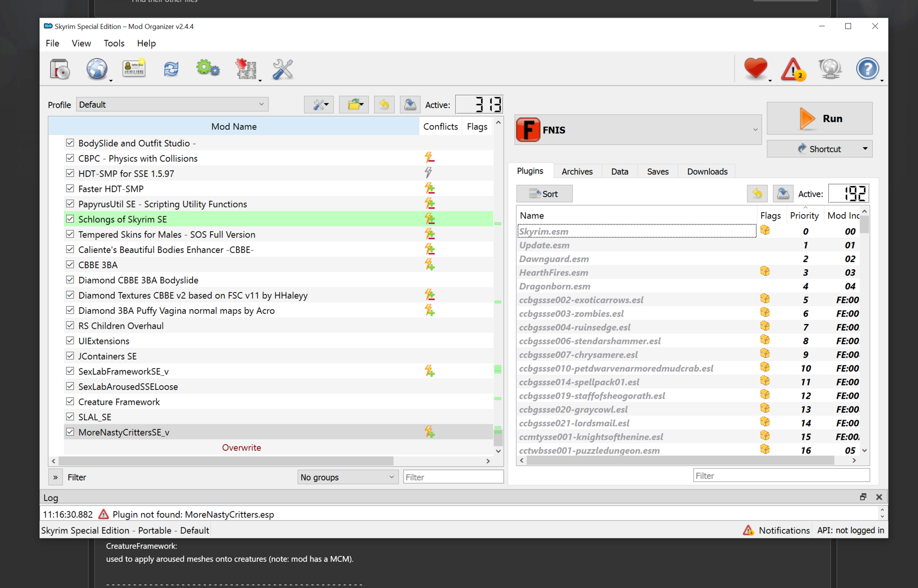The height and width of the screenshot is (588, 918).
Task: Switch to the Archives tab
Action: click(577, 171)
